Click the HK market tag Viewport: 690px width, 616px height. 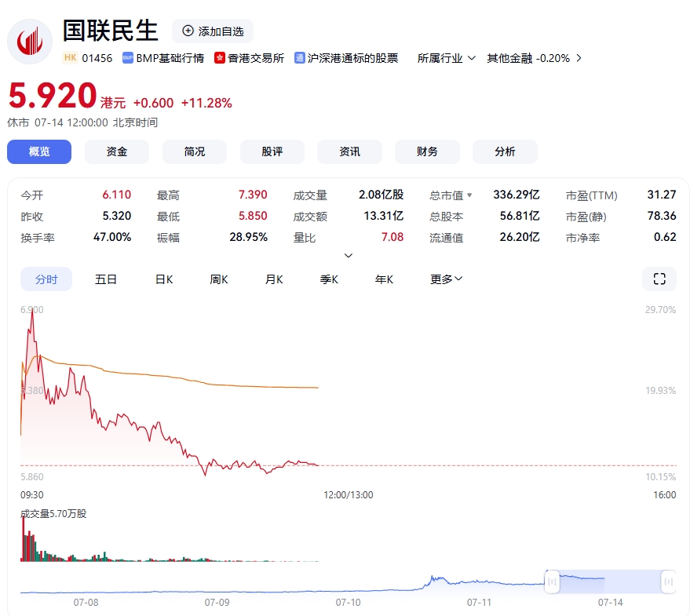click(x=71, y=58)
